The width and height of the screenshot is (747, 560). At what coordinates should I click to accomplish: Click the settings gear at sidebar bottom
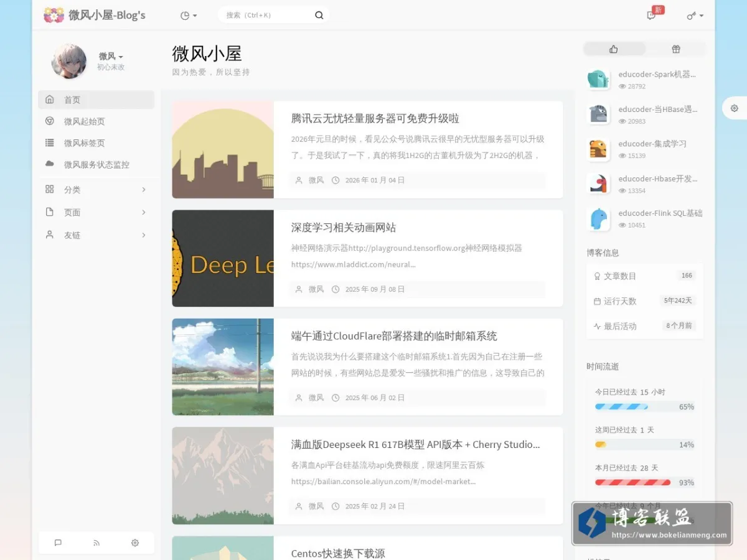tap(135, 543)
